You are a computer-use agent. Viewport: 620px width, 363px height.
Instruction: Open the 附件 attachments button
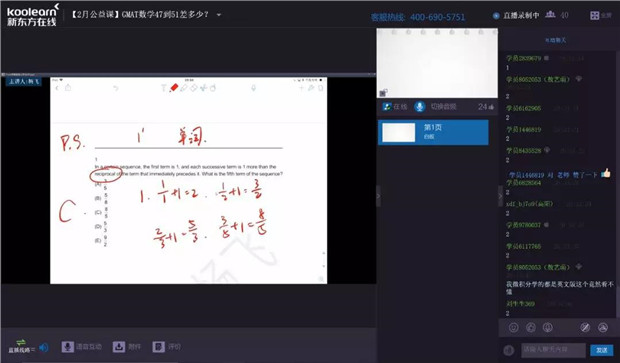click(127, 347)
